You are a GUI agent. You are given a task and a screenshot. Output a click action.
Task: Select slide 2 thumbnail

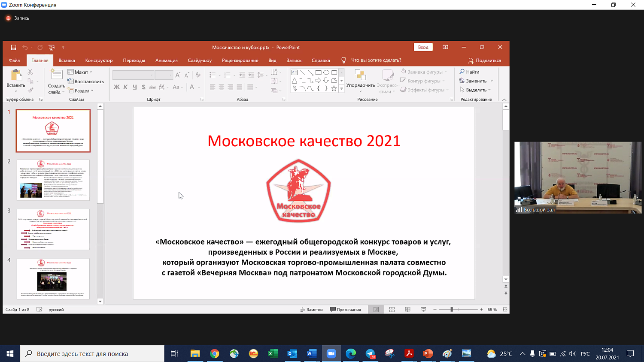pyautogui.click(x=53, y=180)
